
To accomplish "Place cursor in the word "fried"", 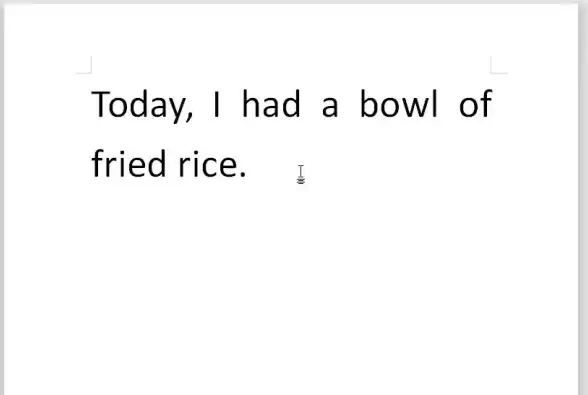I will 129,163.
